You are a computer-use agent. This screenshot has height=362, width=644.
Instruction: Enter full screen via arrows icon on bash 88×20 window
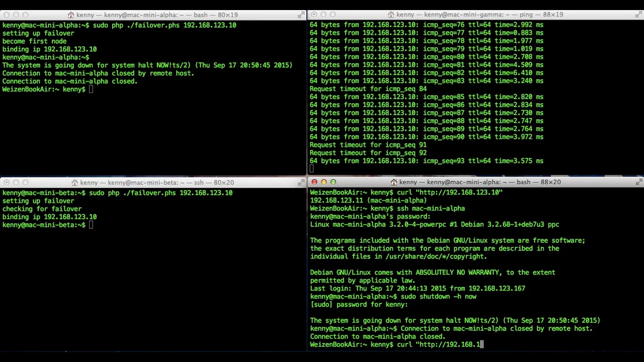639,182
